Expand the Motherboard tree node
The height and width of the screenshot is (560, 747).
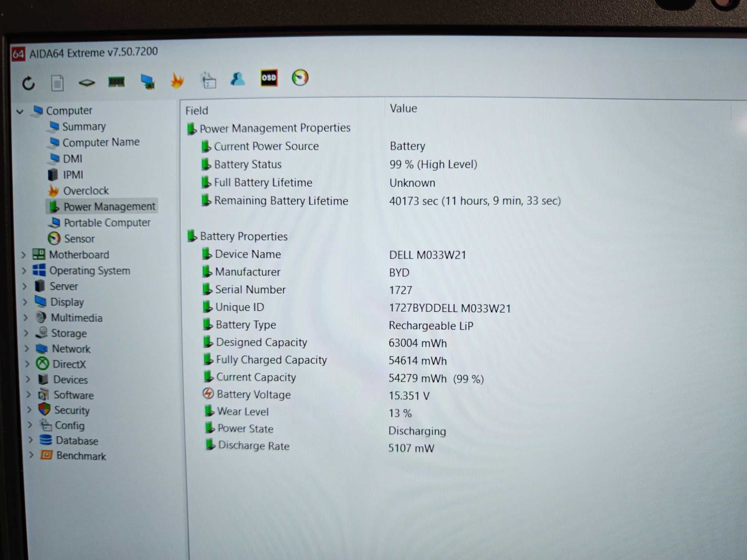[x=24, y=255]
